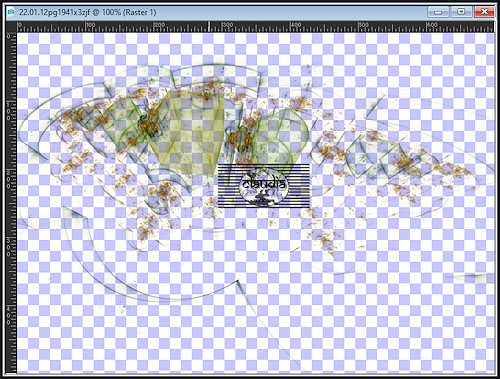Click the globe graphic behind the watermark
Screen dimensions: 500x379
coord(264,187)
